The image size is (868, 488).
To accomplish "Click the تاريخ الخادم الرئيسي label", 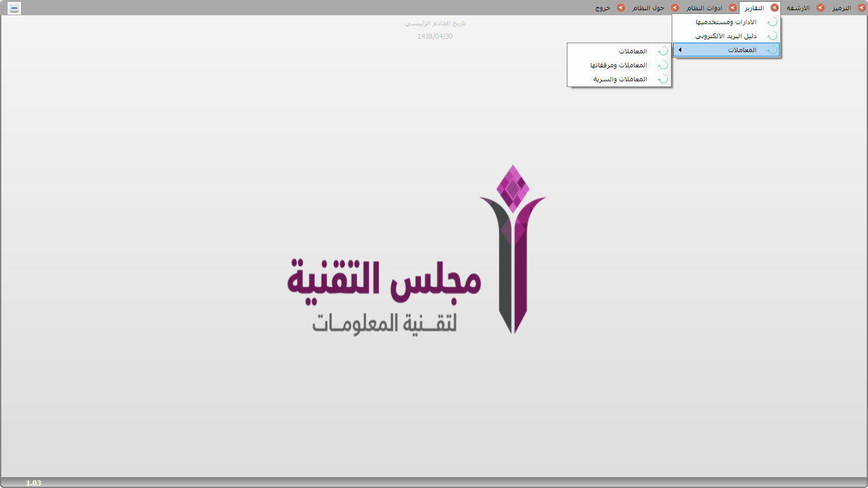I will [x=435, y=24].
